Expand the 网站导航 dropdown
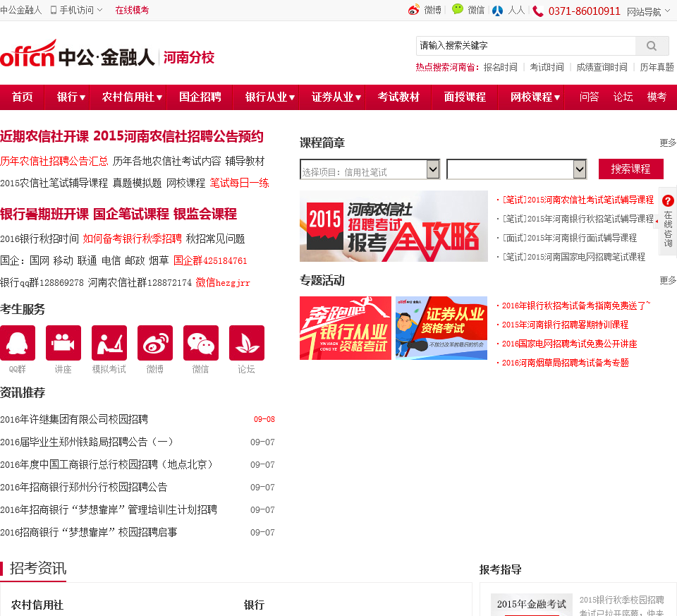Image resolution: width=677 pixels, height=616 pixels. [667, 11]
